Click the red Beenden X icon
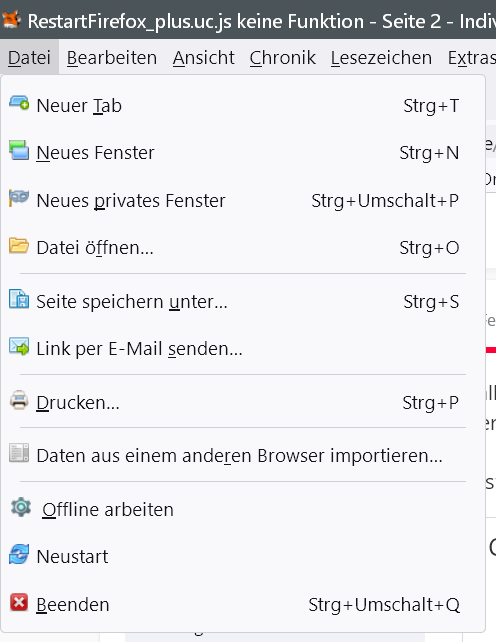The height and width of the screenshot is (642, 496). coord(19,602)
